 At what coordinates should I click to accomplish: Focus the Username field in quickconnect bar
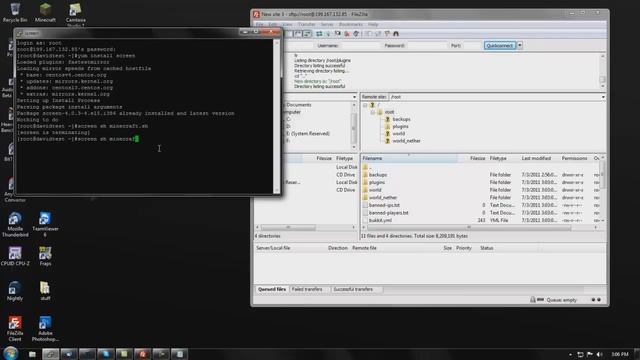tap(360, 46)
